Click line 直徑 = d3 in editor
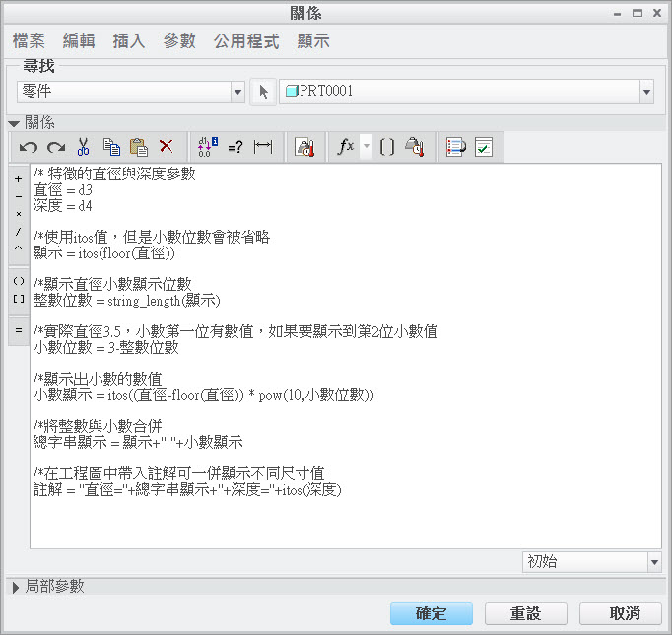Image resolution: width=672 pixels, height=635 pixels. point(63,190)
